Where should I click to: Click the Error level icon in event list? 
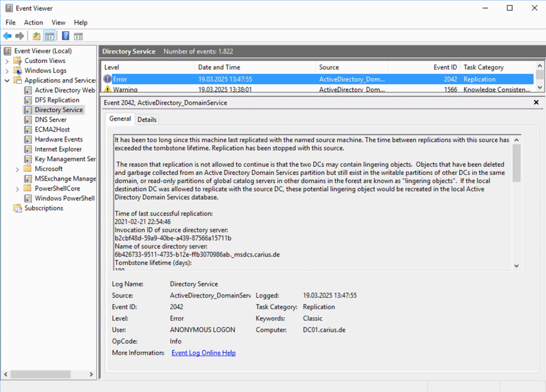[108, 79]
